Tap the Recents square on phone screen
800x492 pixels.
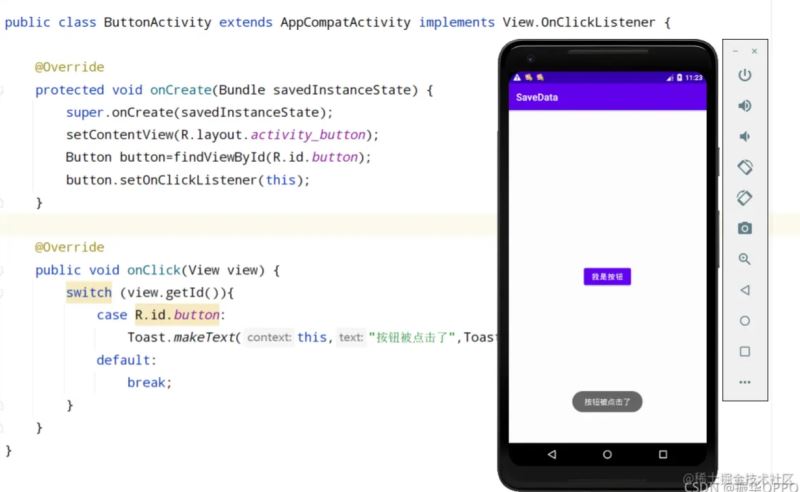click(662, 454)
